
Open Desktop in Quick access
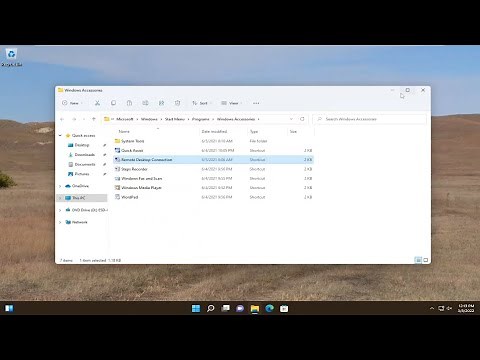pyautogui.click(x=82, y=145)
